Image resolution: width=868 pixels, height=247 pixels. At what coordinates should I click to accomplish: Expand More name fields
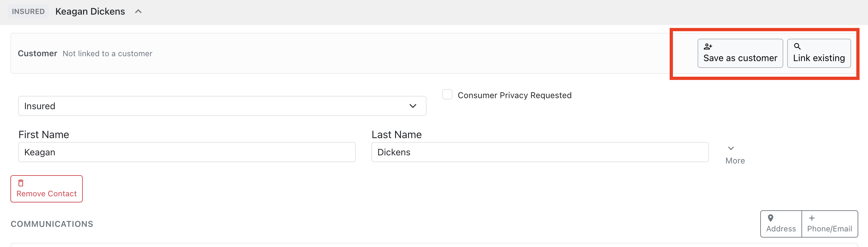(x=735, y=155)
